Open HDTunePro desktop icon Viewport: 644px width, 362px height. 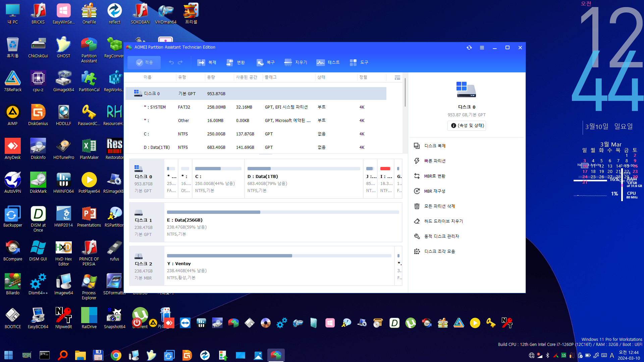pyautogui.click(x=63, y=149)
